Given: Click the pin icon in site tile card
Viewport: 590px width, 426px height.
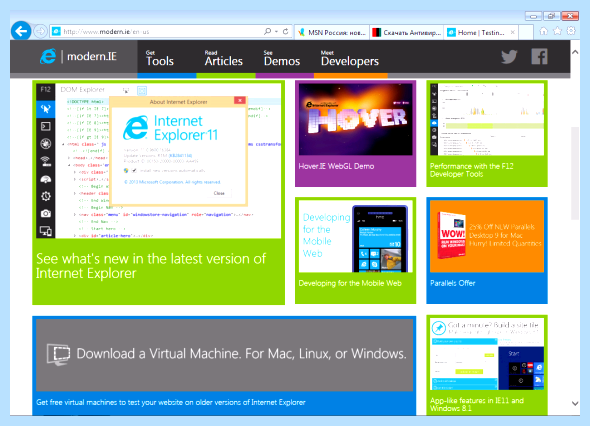Looking at the screenshot, I should pos(438,328).
